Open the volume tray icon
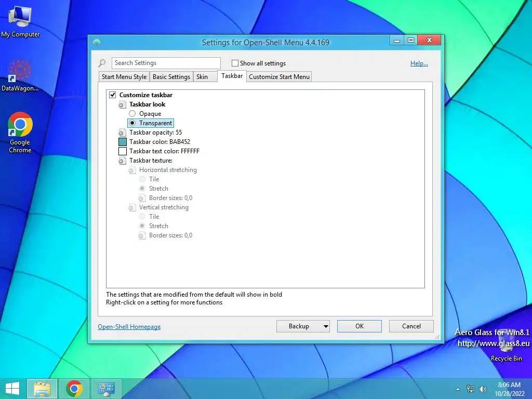The width and height of the screenshot is (532, 399). point(483,389)
